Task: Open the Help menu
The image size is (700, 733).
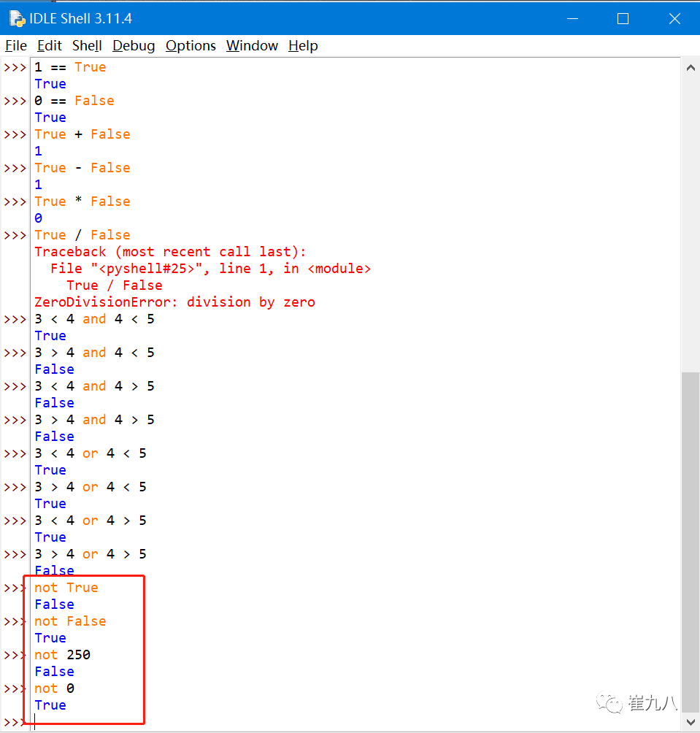Action: 303,46
